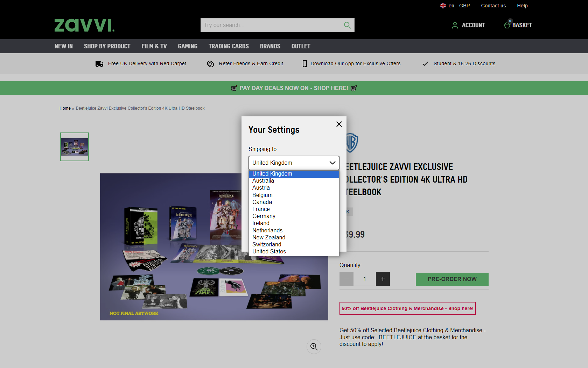Pick Ireland in shipping list
This screenshot has width=588, height=368.
point(294,223)
